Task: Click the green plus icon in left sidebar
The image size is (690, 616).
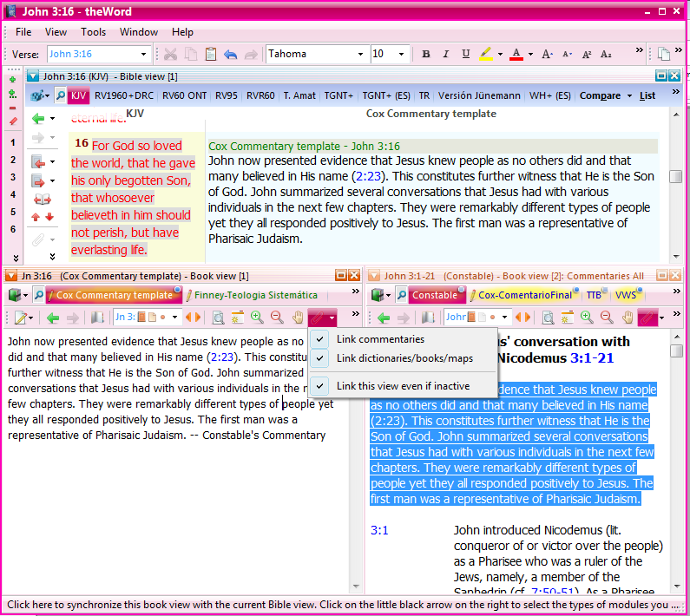Action: (12, 80)
